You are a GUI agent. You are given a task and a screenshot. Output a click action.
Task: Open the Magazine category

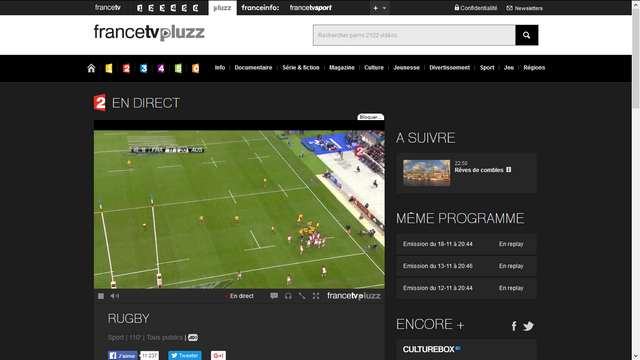[342, 68]
